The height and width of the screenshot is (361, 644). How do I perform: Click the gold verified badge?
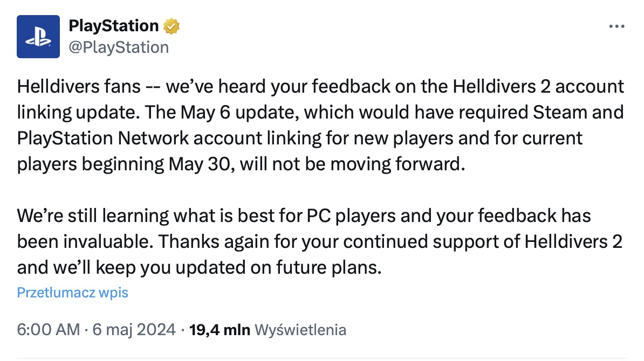click(172, 26)
